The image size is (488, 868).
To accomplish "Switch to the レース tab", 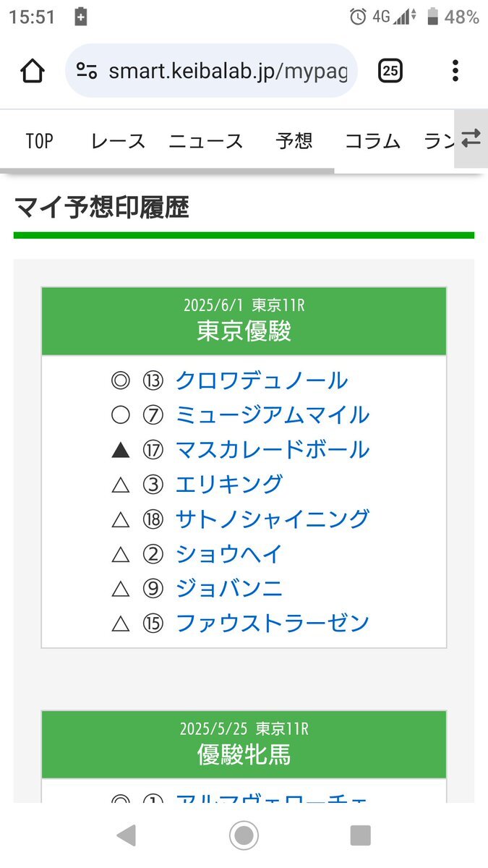I will pyautogui.click(x=118, y=141).
